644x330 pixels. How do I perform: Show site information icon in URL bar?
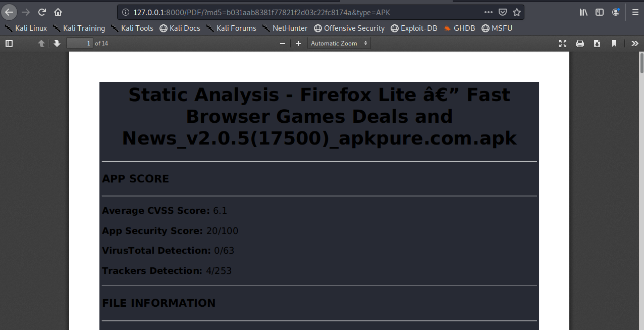click(125, 12)
